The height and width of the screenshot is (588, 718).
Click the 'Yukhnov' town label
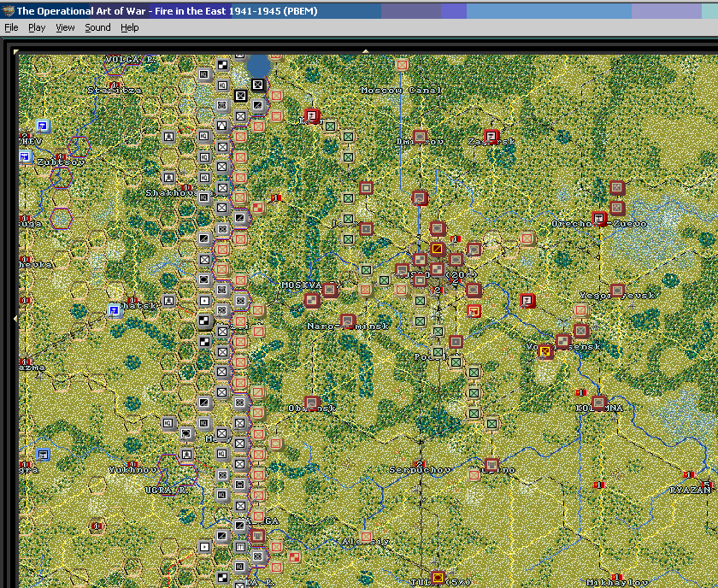pyautogui.click(x=132, y=469)
